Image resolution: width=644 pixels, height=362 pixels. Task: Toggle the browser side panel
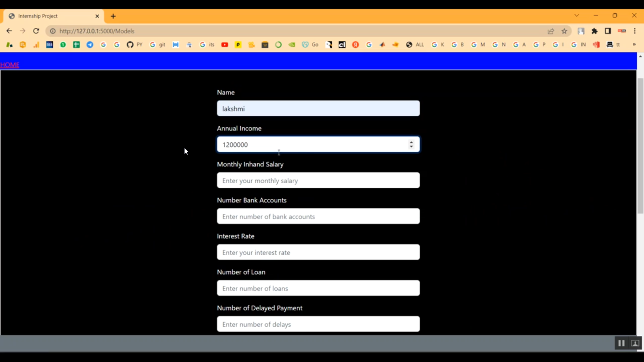[x=608, y=31]
